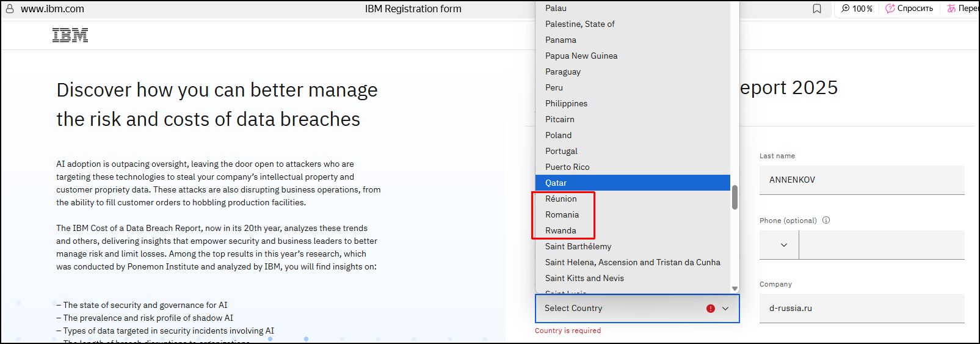Open the Спросить assistant icon

(890, 9)
